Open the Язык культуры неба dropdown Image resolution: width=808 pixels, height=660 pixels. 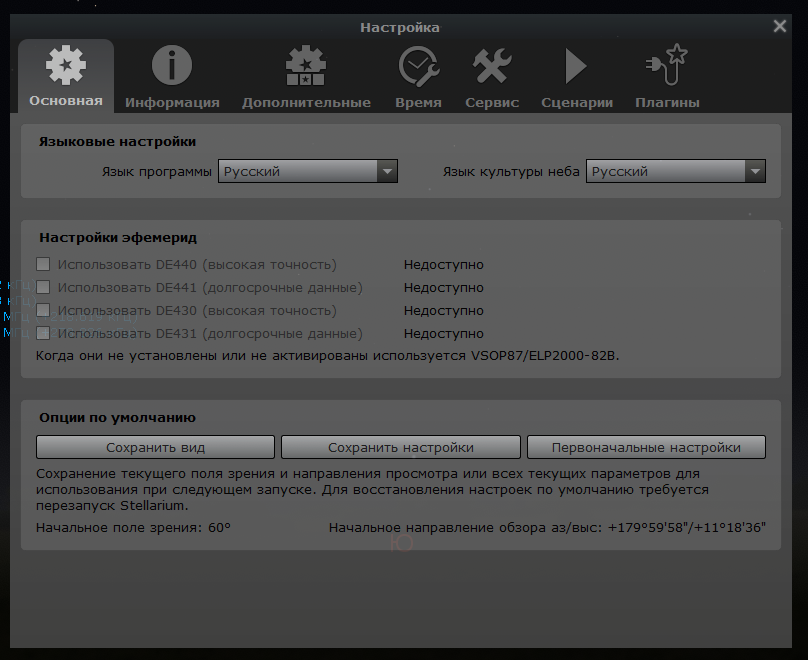point(676,171)
